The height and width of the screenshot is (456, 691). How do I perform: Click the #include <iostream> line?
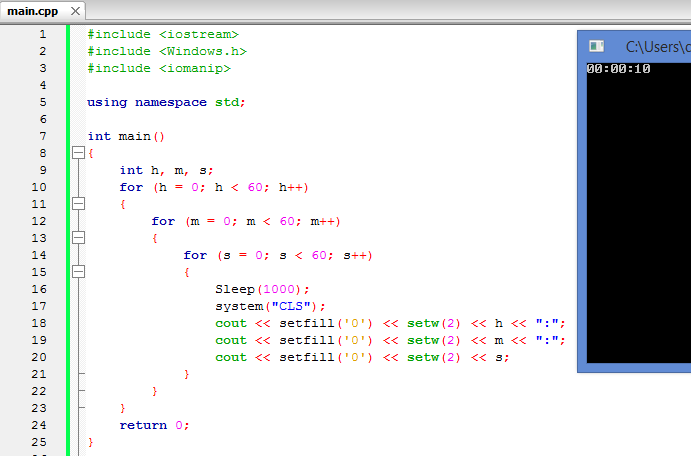(x=162, y=34)
